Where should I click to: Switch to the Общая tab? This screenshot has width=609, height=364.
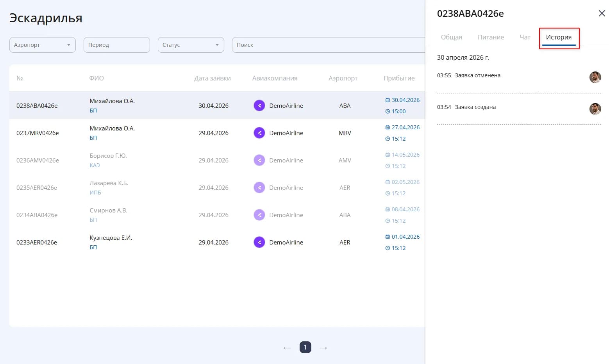coord(452,37)
